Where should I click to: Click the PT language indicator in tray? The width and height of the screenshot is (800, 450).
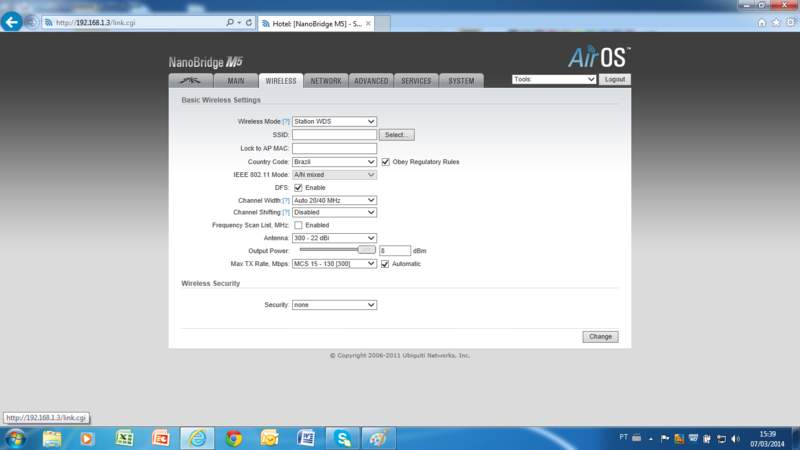point(623,437)
